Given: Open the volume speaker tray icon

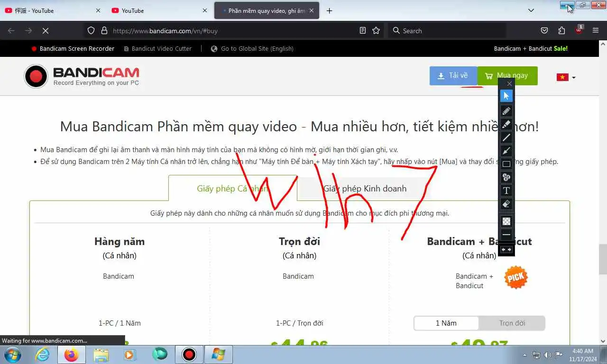Looking at the screenshot, I should tap(548, 355).
